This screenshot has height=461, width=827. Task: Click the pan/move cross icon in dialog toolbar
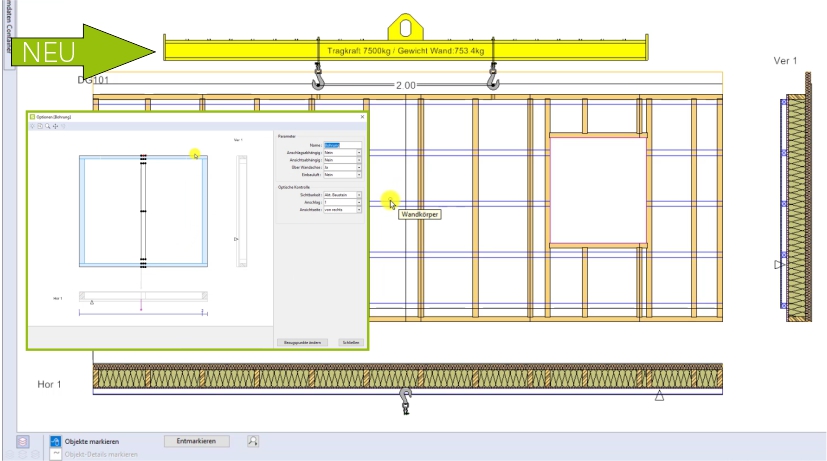tap(55, 127)
